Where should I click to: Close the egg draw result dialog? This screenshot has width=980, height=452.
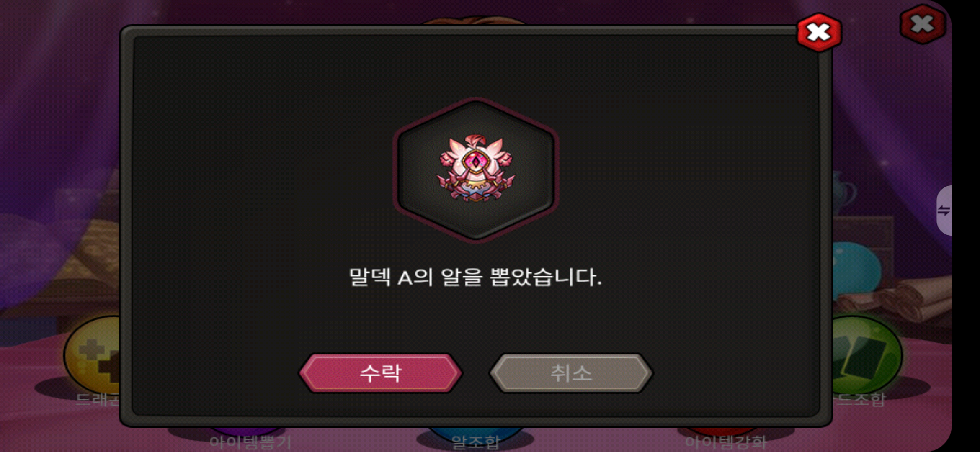pyautogui.click(x=819, y=32)
